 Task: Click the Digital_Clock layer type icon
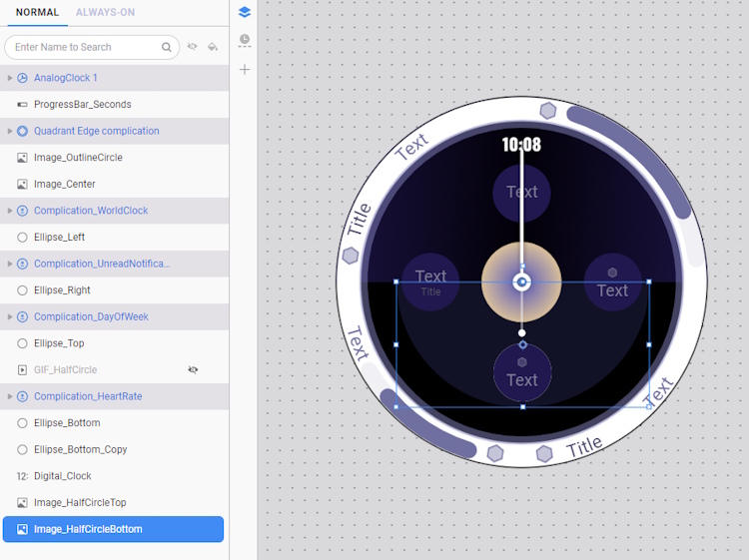tap(23, 476)
